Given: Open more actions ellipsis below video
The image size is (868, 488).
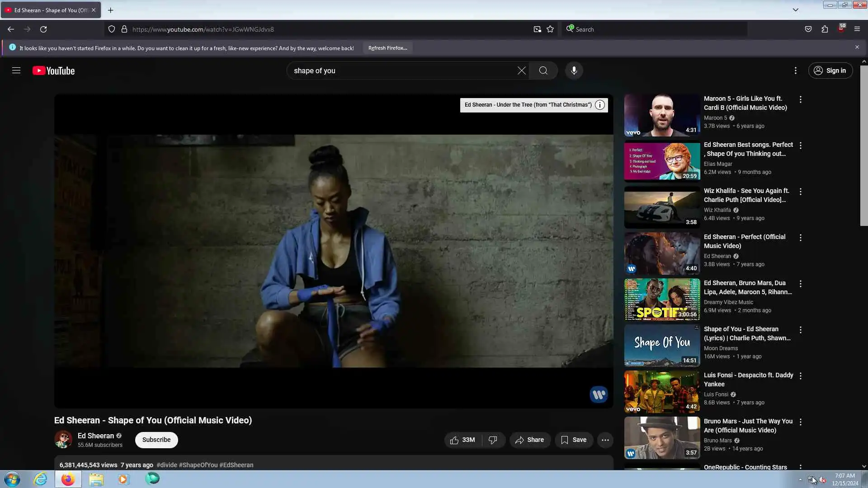Looking at the screenshot, I should (x=605, y=440).
